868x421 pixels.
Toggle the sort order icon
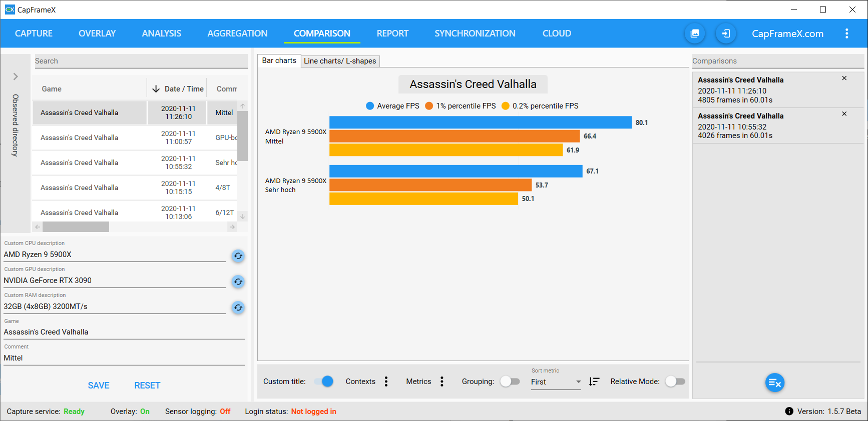pos(594,381)
